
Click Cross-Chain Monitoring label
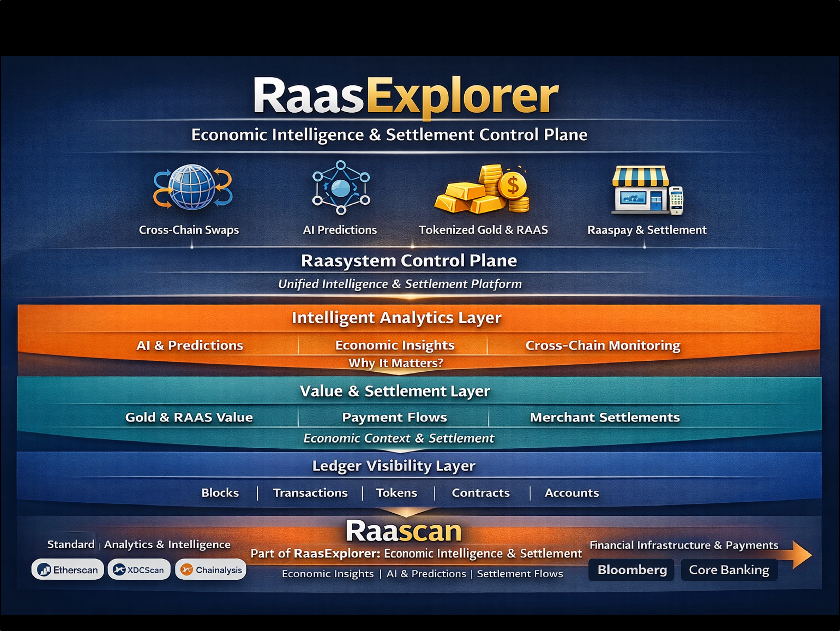tap(603, 345)
